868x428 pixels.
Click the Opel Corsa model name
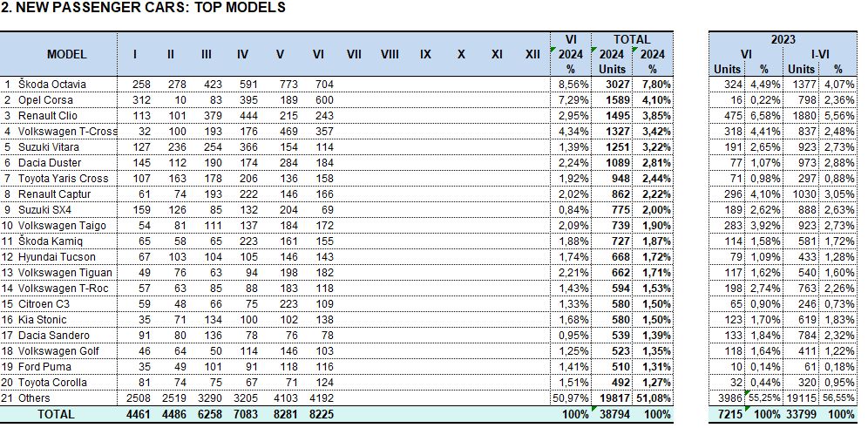pos(45,99)
